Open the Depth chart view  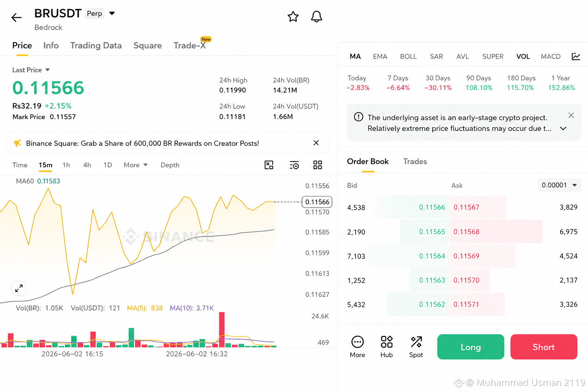tap(170, 165)
